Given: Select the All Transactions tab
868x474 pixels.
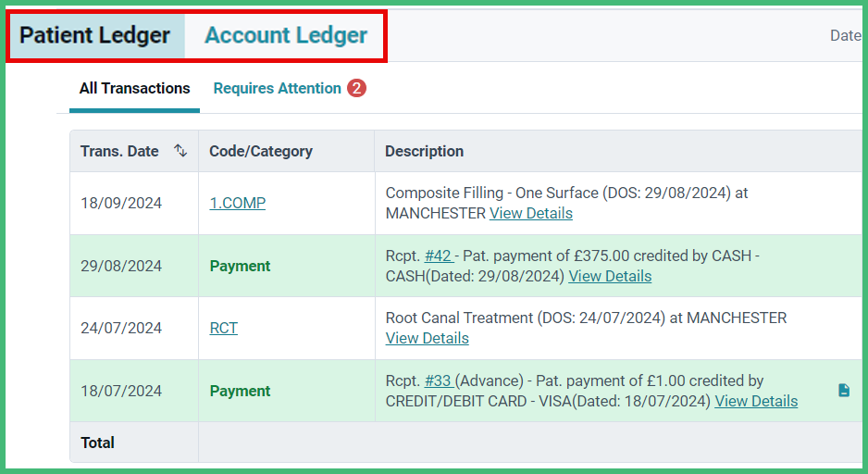Looking at the screenshot, I should coord(134,89).
